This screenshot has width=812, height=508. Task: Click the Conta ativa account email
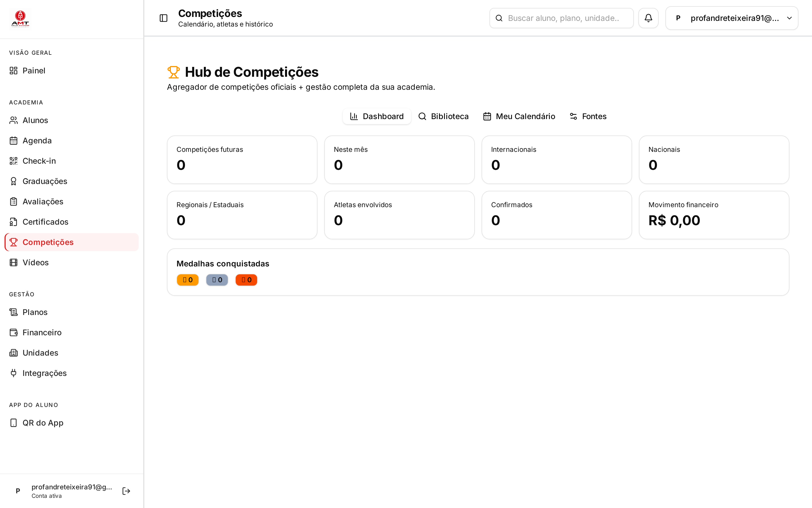tap(72, 487)
